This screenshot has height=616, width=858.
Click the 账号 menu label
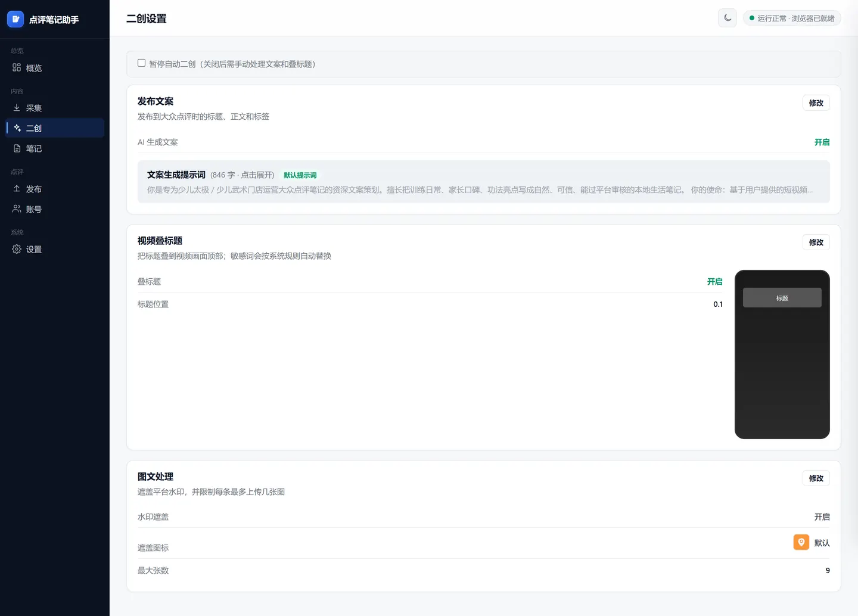[34, 210]
